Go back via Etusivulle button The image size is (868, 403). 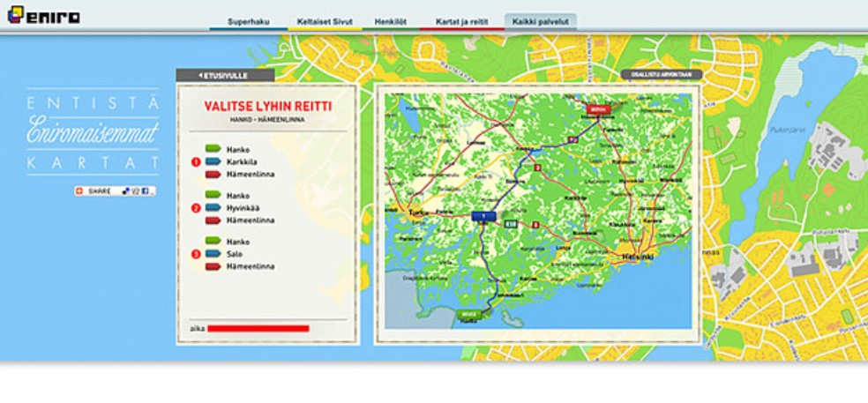coord(224,75)
